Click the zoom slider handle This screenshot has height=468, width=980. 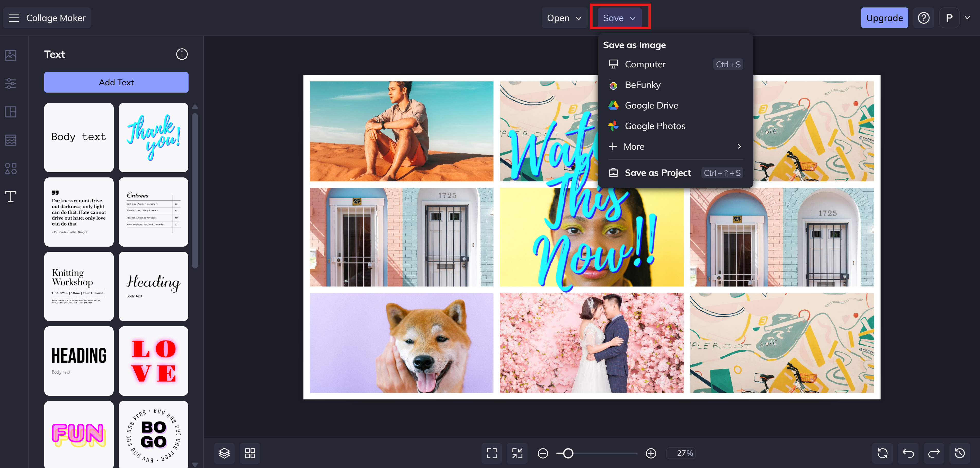568,453
